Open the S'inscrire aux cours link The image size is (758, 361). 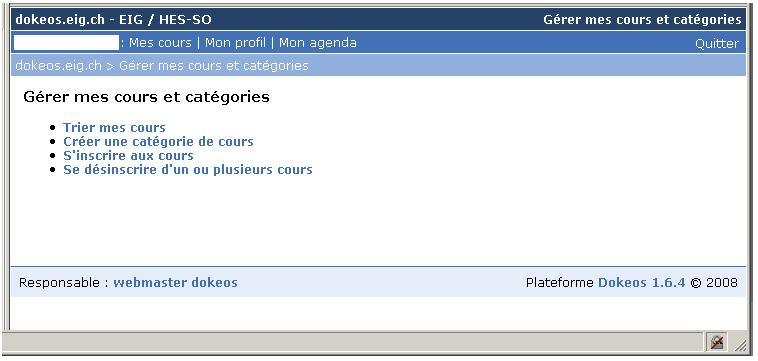pyautogui.click(x=128, y=156)
